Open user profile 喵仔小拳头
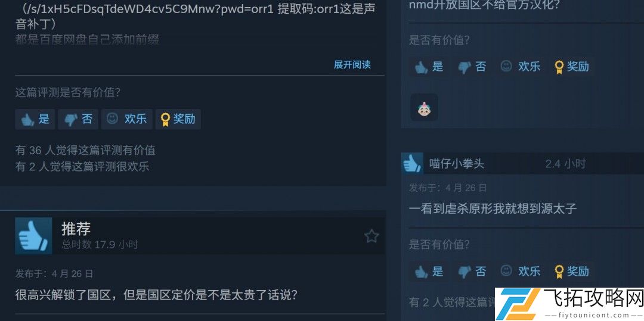The width and height of the screenshot is (644, 321). (x=457, y=164)
